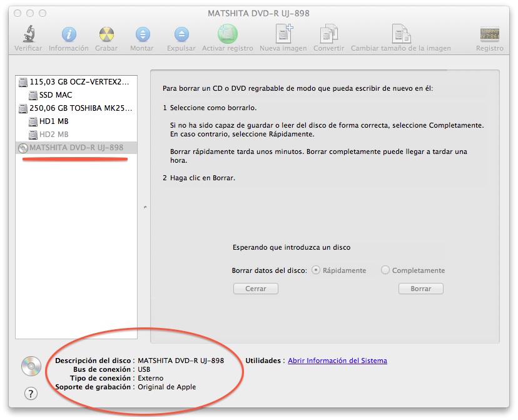Open the Abrir Información del Sistema link
Image resolution: width=518 pixels, height=420 pixels.
[x=337, y=361]
